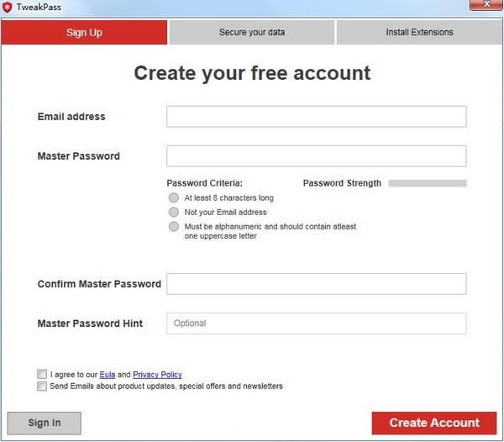
Task: Click the 'Create your free account' heading
Action: pyautogui.click(x=252, y=73)
